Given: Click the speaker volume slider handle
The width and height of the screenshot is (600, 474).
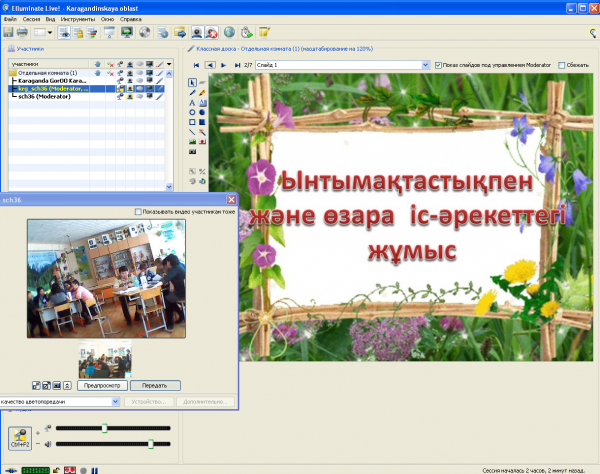Looking at the screenshot, I should point(151,443).
